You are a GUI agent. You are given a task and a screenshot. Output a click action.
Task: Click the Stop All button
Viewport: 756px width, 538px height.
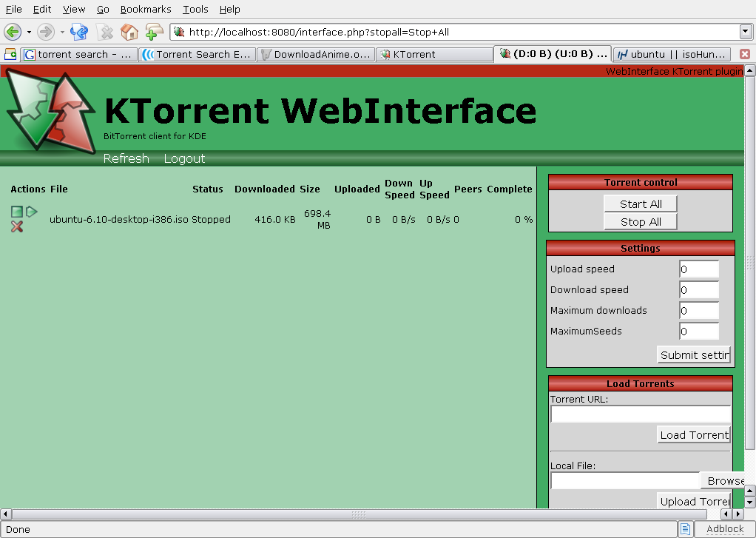(x=641, y=221)
